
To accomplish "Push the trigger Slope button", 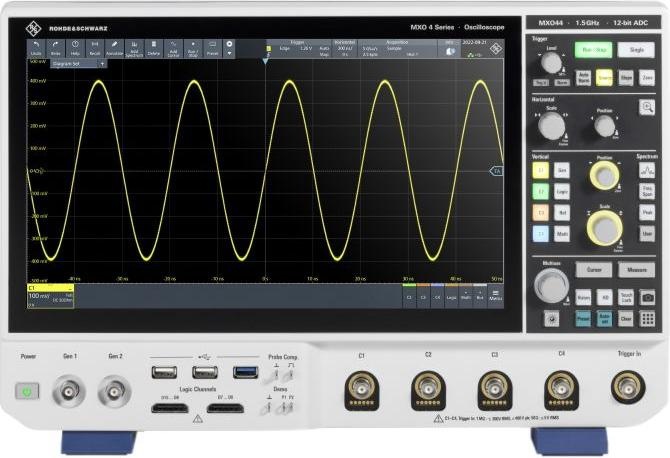I will (626, 78).
